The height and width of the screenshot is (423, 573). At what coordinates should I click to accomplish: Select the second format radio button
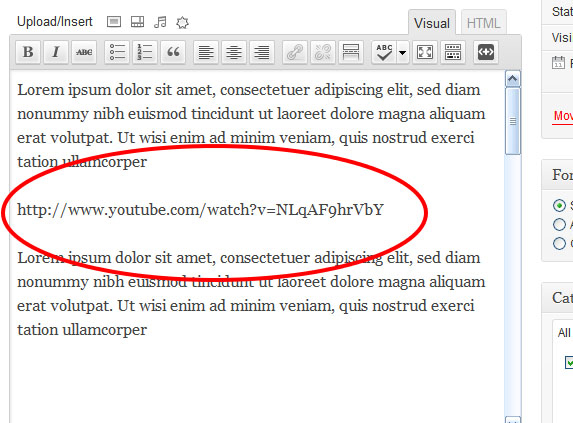click(559, 224)
